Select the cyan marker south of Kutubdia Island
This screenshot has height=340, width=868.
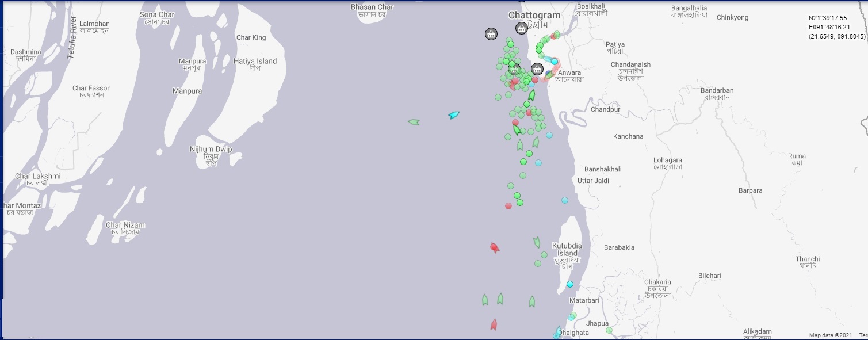point(569,284)
